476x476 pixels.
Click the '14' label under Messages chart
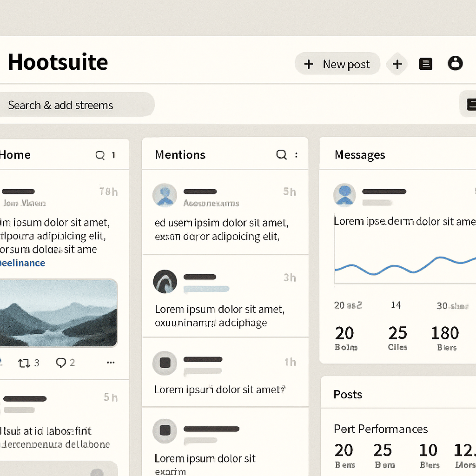point(396,305)
